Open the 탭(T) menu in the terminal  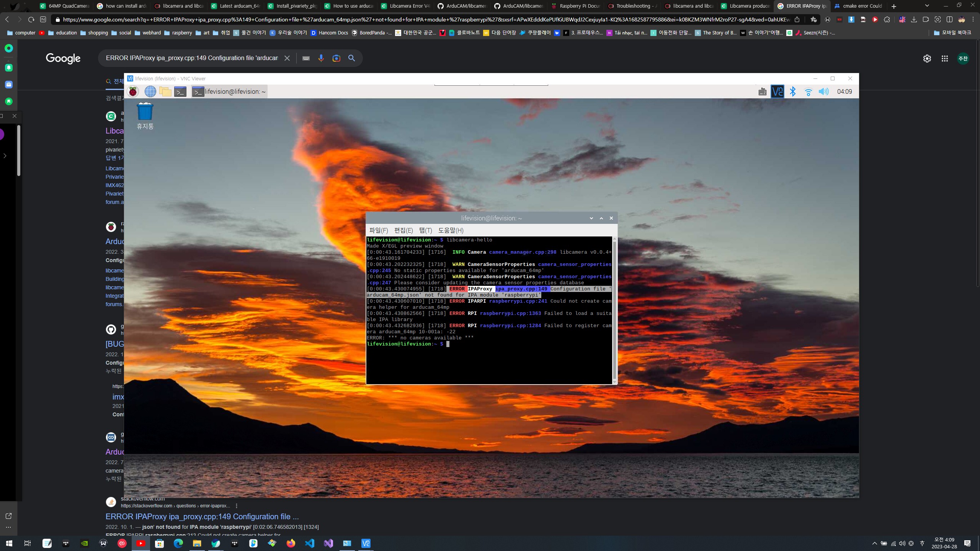(425, 230)
